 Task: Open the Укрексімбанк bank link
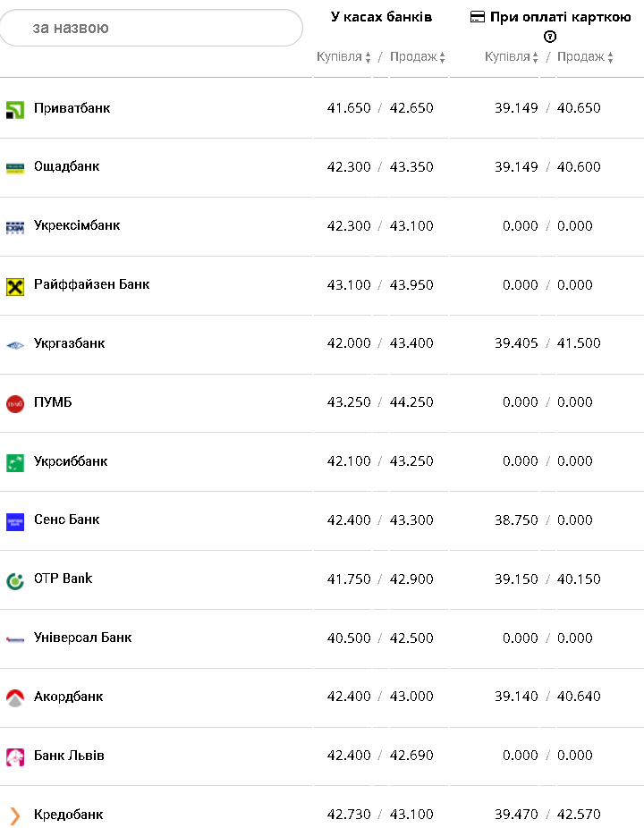click(77, 225)
